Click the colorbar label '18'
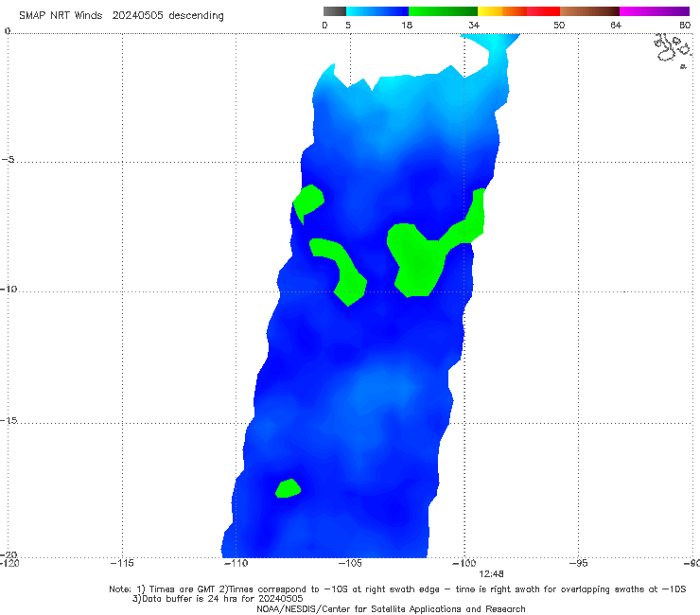Screen dimensions: 700x615 (407, 25)
